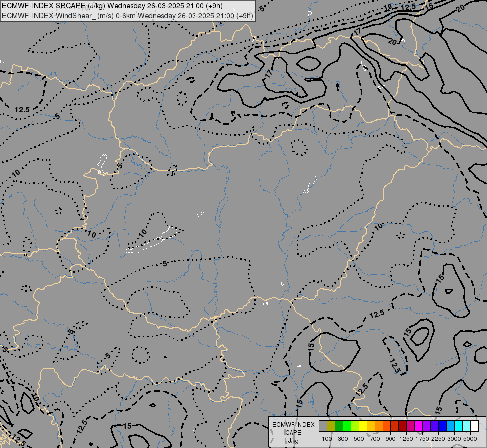Image resolution: width=487 pixels, height=448 pixels.
Task: Click ECMWF-INDEX text in the legend box
Action: coord(293,425)
